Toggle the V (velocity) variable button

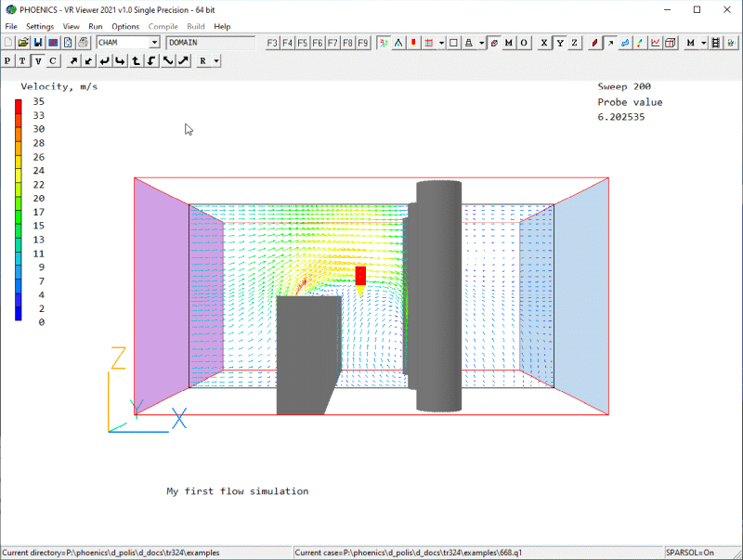38,60
